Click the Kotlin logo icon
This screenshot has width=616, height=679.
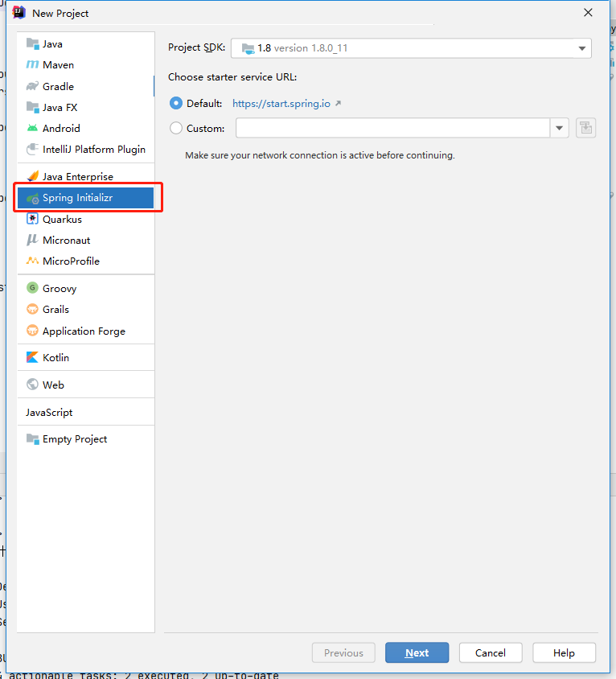point(32,357)
